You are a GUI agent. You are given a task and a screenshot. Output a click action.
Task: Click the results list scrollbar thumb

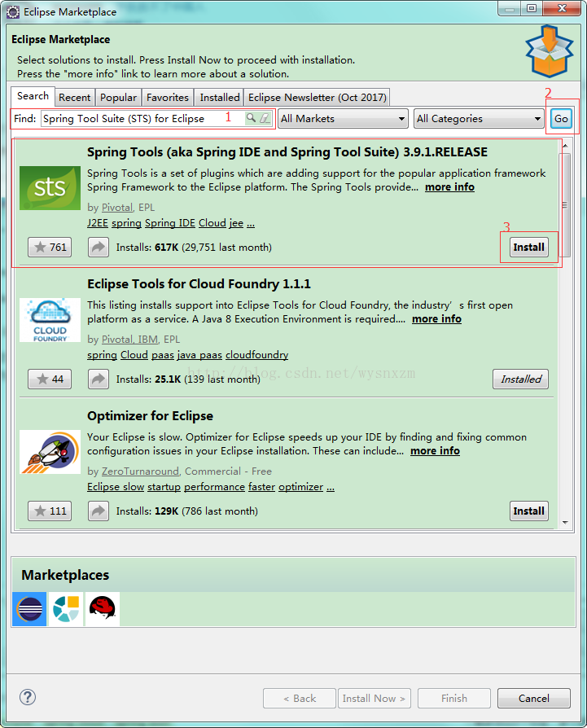click(x=565, y=204)
